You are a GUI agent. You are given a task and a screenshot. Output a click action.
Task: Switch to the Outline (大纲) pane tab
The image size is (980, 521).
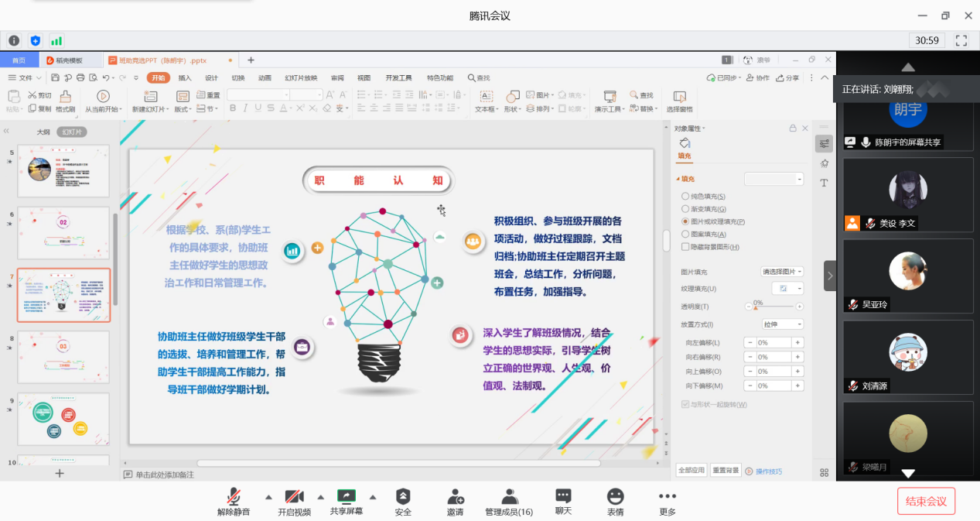pos(43,132)
